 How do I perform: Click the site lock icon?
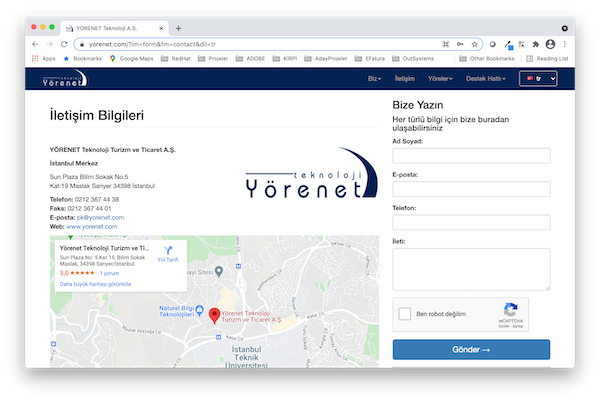(82, 44)
